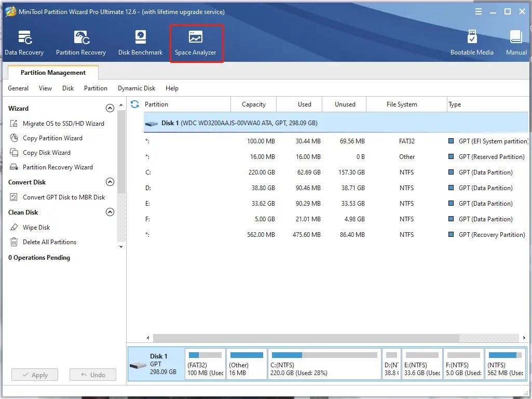Open the Disk menu

pyautogui.click(x=68, y=88)
